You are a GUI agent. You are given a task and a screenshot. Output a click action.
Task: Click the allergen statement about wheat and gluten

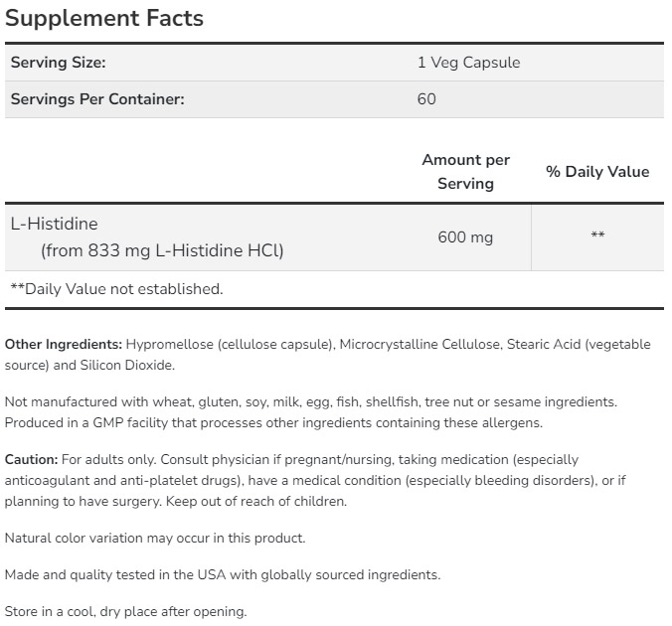click(310, 402)
